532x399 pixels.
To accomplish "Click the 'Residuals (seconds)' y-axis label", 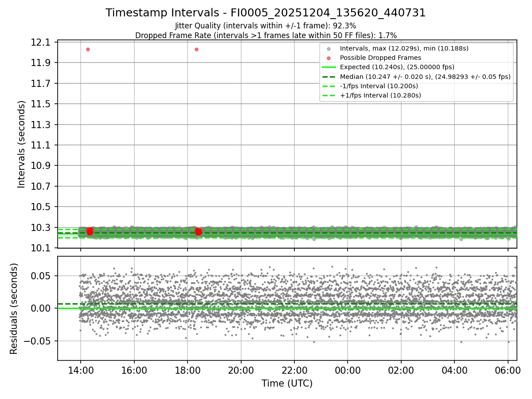I will click(x=14, y=309).
